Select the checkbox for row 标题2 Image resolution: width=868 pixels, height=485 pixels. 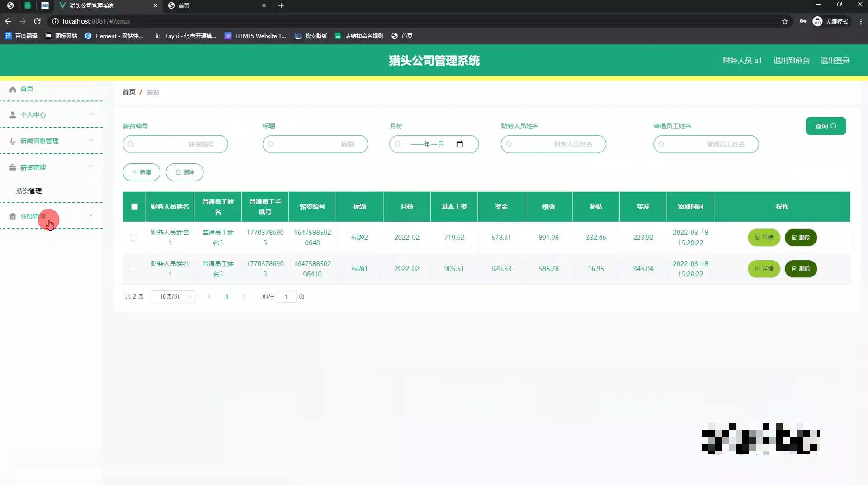click(133, 238)
